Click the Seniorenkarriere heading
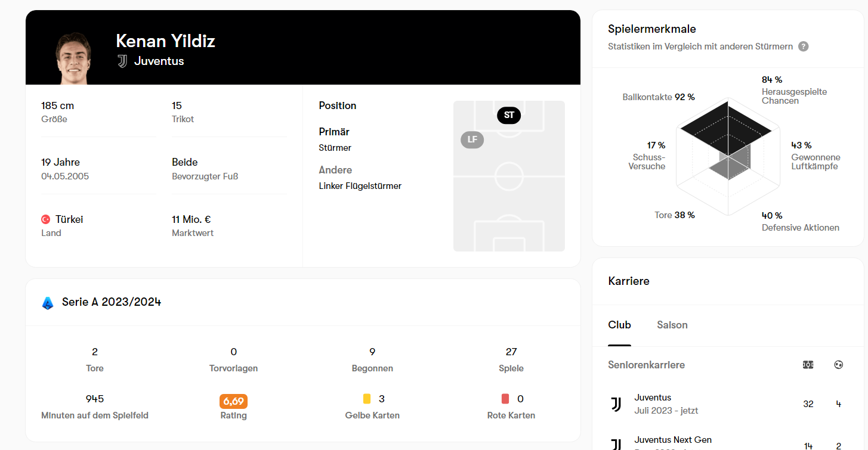This screenshot has width=868, height=450. [x=646, y=365]
